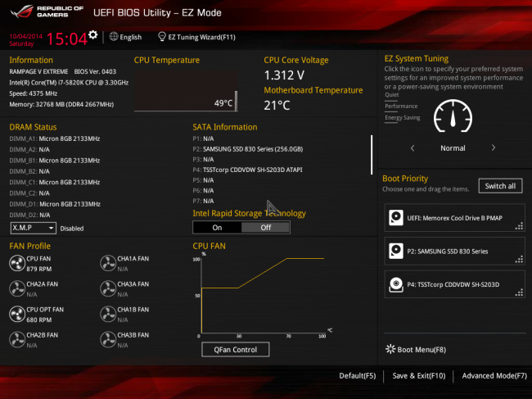
Task: Click the left chevron of EZ System Tuning
Action: [x=413, y=148]
